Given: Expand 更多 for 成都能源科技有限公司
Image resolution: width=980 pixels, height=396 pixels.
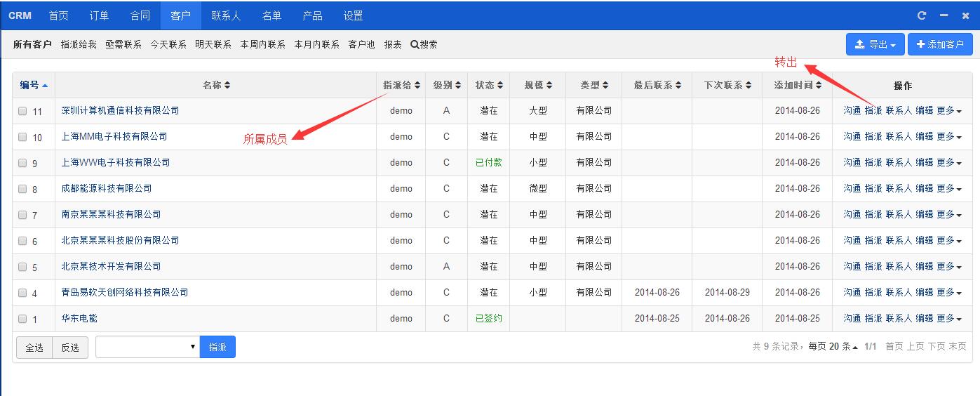Looking at the screenshot, I should tap(949, 188).
